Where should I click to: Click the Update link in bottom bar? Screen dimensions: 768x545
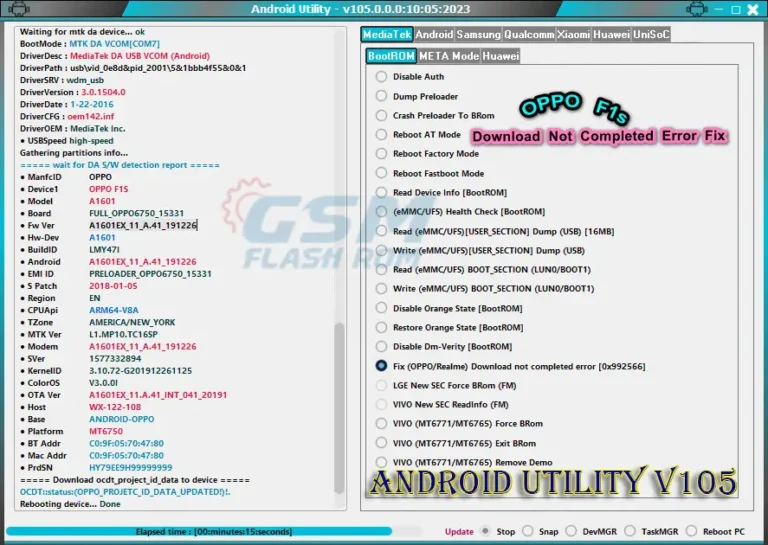(x=459, y=532)
